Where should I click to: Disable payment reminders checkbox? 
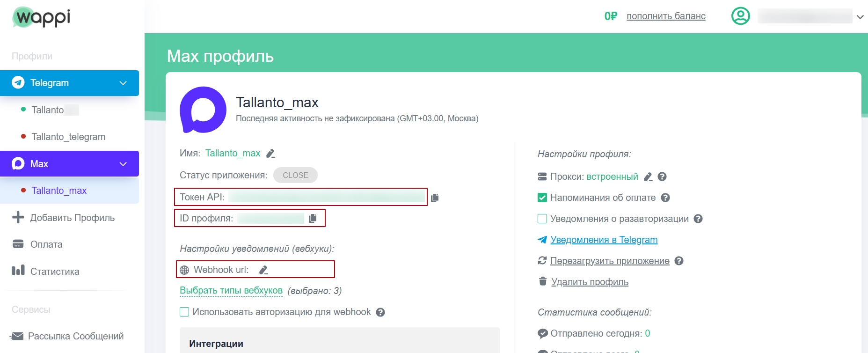[x=542, y=198]
